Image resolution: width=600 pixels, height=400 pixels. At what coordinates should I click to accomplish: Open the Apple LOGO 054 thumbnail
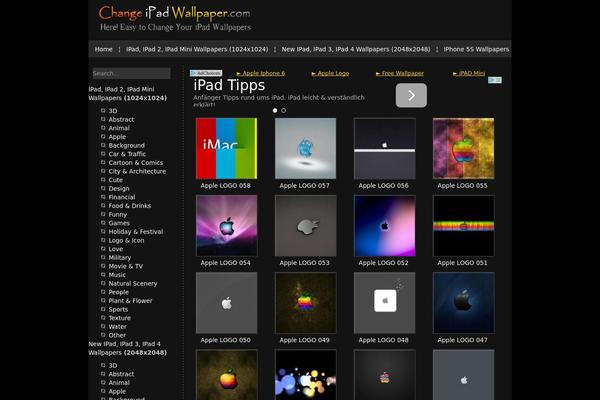[x=227, y=225]
